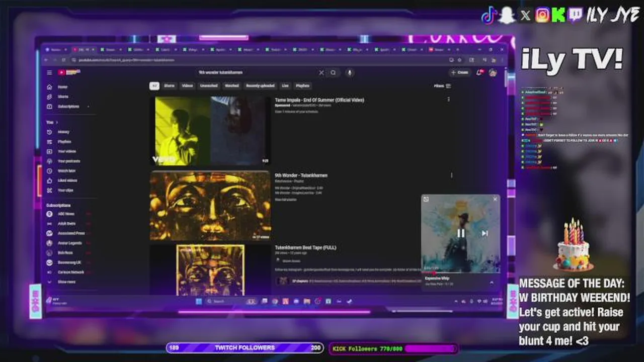Open 9th Wonder - Tutankhamen playlist

pos(301,175)
